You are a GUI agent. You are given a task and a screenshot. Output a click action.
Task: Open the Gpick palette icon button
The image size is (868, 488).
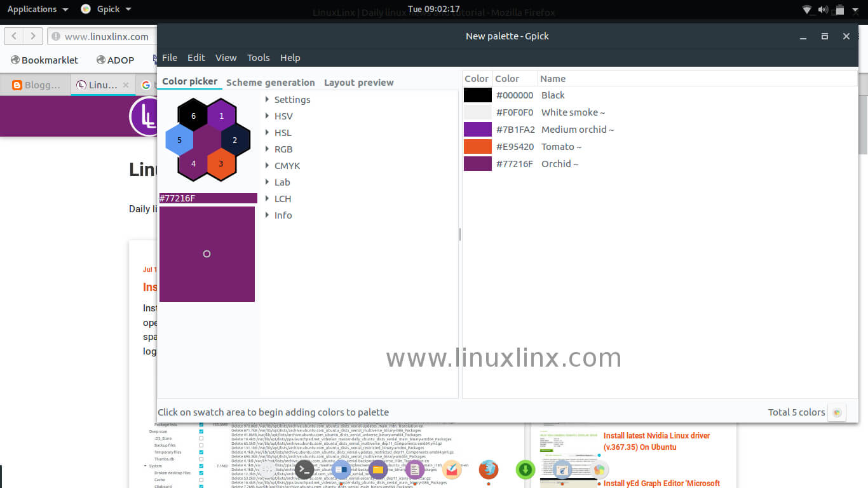(x=836, y=412)
